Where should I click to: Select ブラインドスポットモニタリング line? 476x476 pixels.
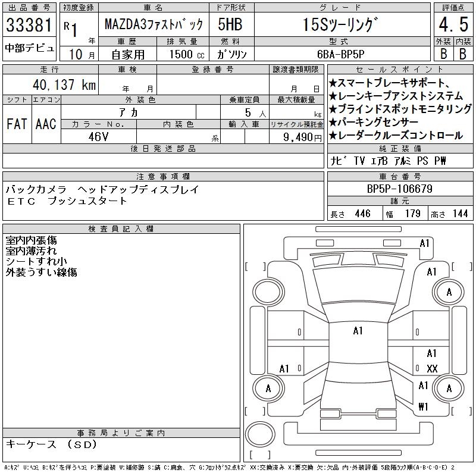[x=400, y=109]
